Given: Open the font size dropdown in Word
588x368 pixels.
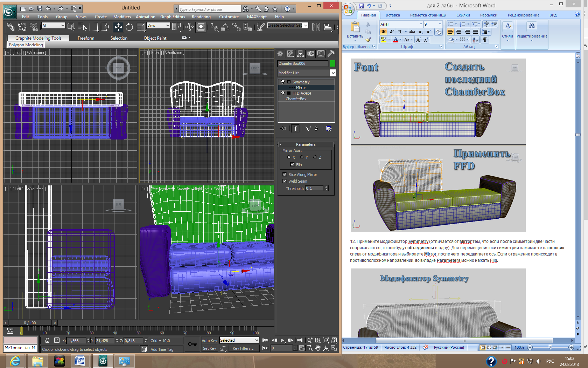Looking at the screenshot, I should click(440, 24).
